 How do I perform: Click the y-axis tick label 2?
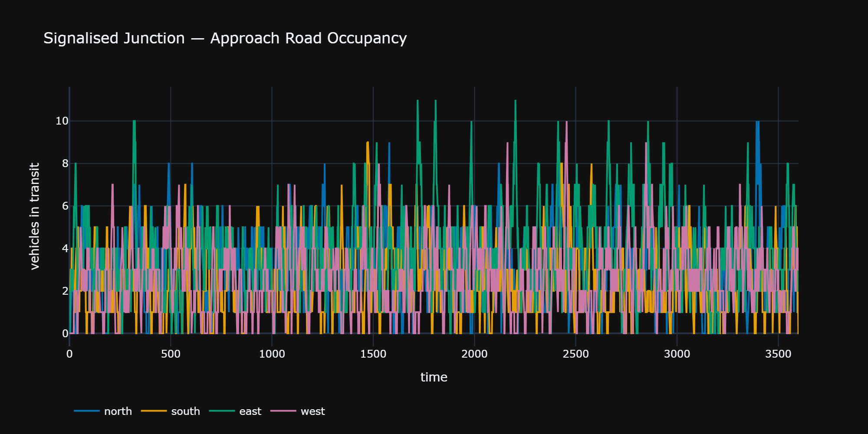65,291
